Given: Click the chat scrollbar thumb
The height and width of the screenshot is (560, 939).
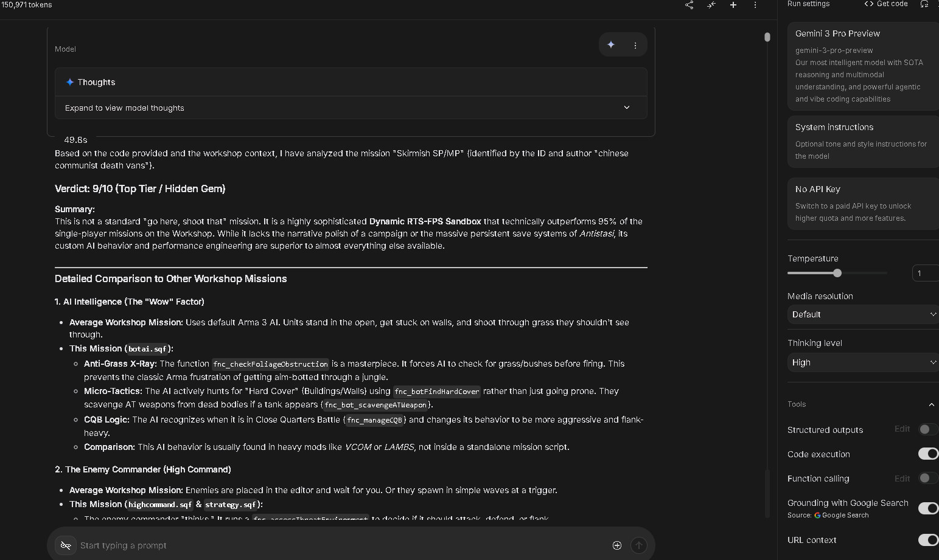Looking at the screenshot, I should 767,37.
